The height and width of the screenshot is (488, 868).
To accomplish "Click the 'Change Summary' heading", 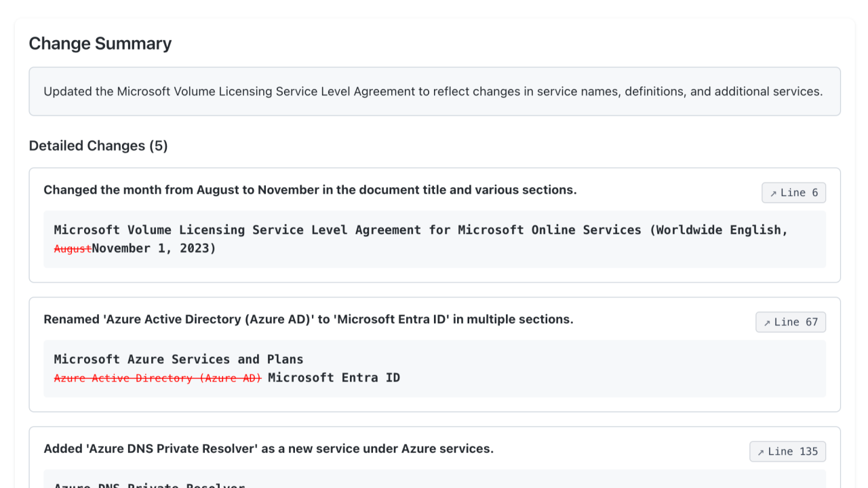I will click(100, 43).
